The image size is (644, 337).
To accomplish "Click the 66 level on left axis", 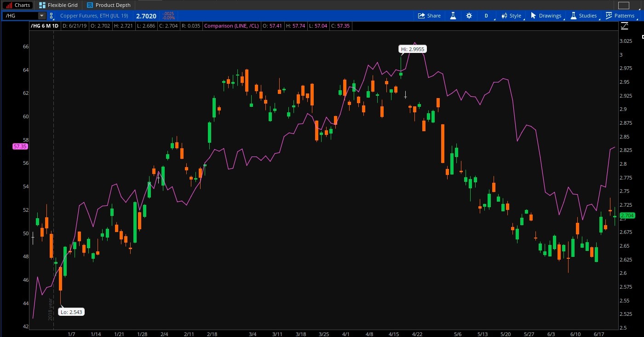I will tap(26, 46).
